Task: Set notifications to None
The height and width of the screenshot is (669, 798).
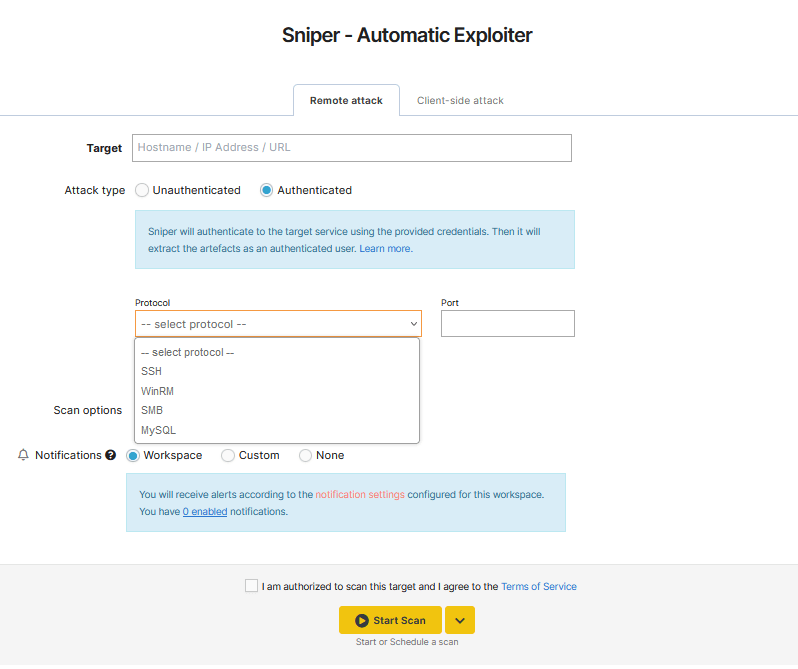Action: pos(306,456)
